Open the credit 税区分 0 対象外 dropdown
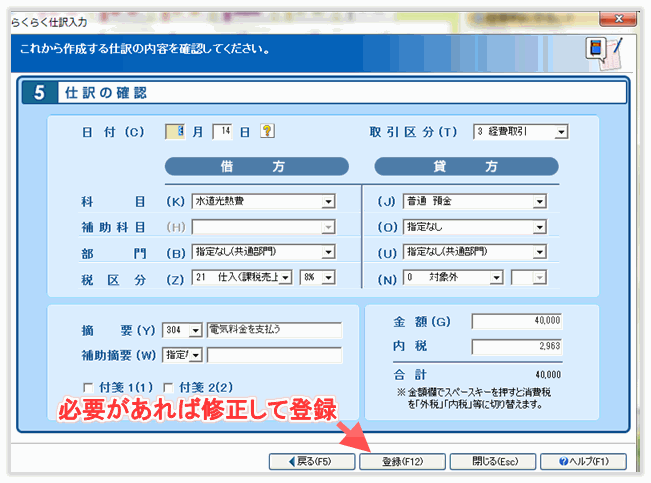This screenshot has height=483, width=651. (496, 277)
